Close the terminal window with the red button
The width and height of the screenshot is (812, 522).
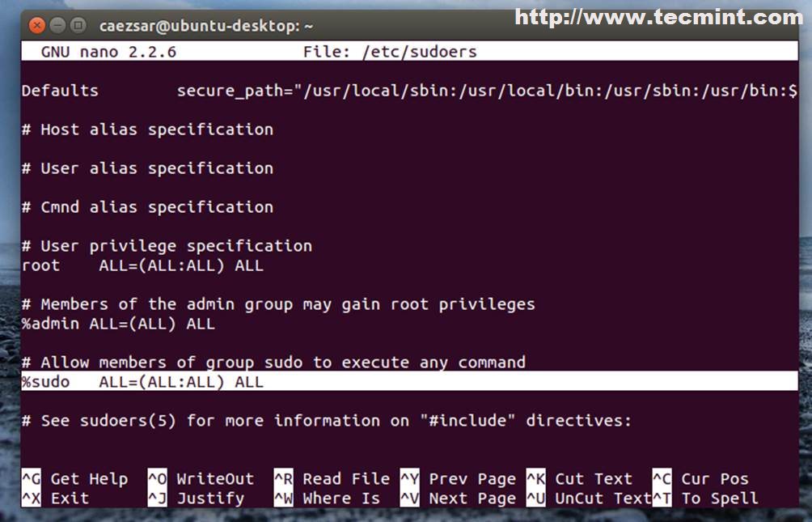[36, 25]
